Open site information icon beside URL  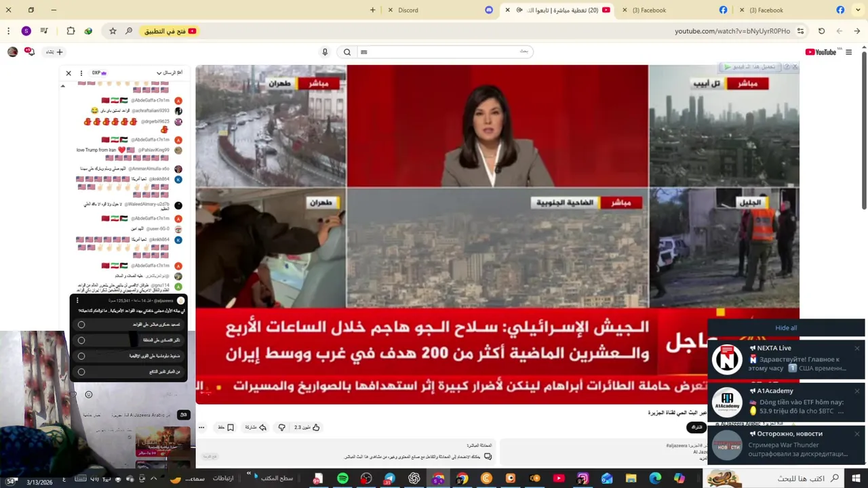point(800,31)
